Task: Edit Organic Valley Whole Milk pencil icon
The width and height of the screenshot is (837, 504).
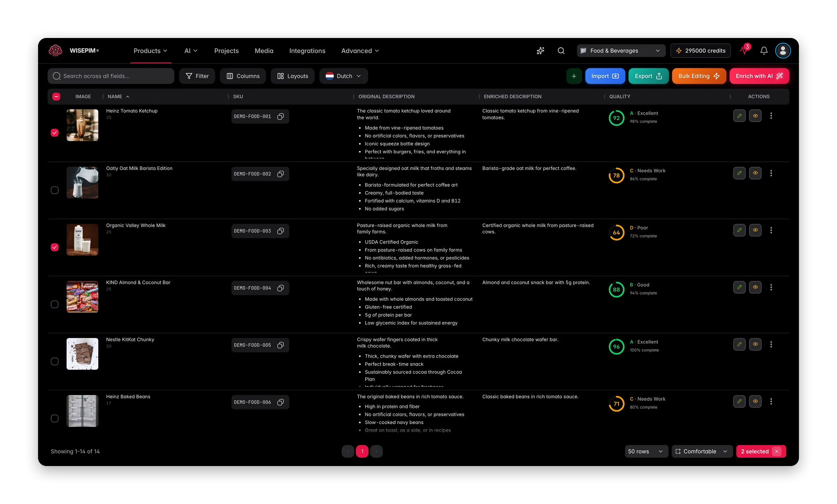Action: click(x=739, y=230)
